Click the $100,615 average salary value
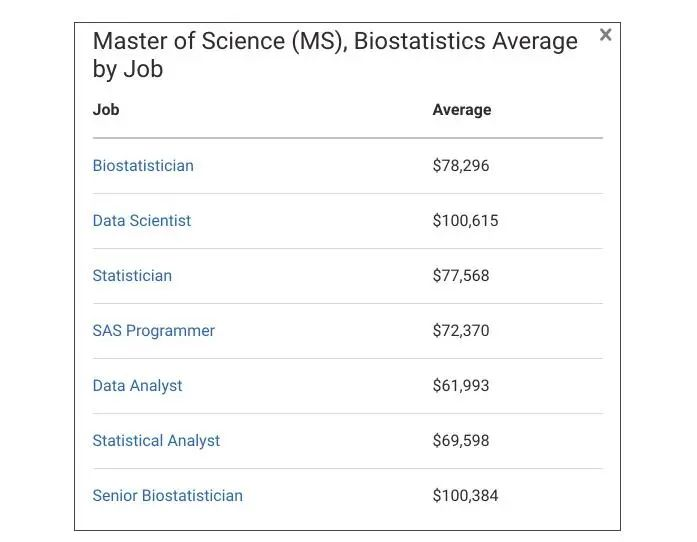Screen dimensions: 697x542 click(x=465, y=221)
